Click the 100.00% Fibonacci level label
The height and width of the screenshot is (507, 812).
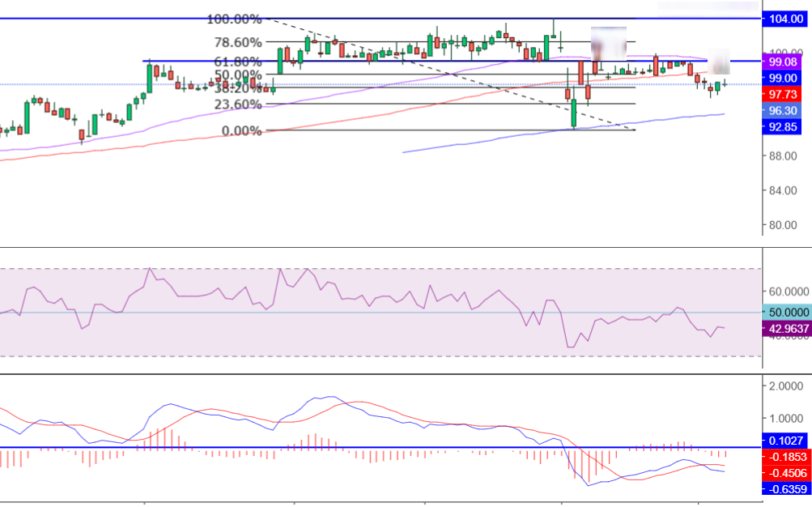(x=234, y=19)
